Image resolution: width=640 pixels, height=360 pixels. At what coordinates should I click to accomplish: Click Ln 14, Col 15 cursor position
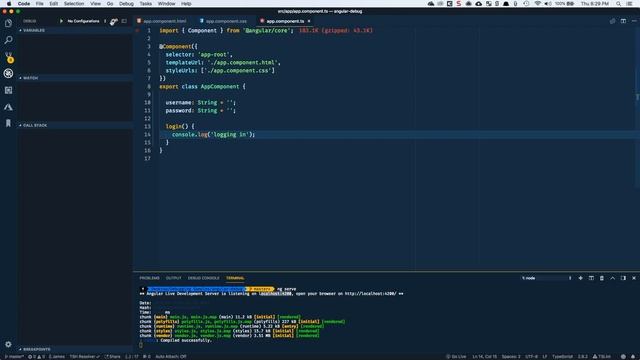coord(484,356)
